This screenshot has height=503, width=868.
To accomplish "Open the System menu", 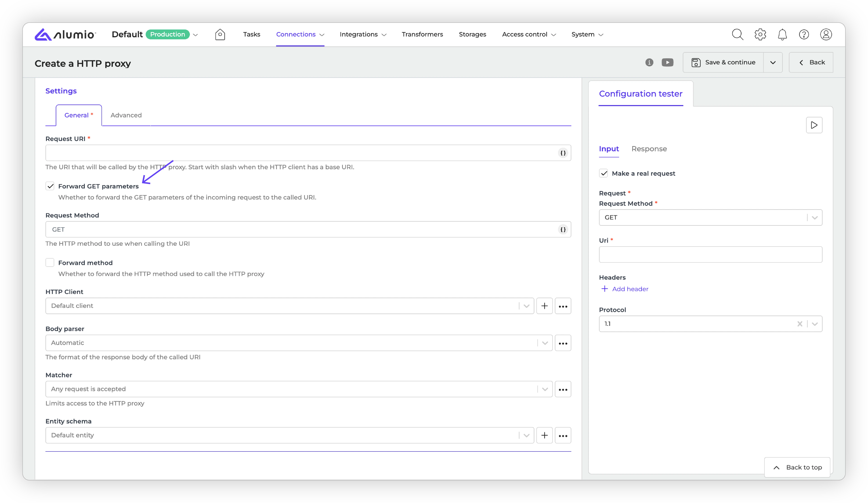I will pyautogui.click(x=587, y=34).
